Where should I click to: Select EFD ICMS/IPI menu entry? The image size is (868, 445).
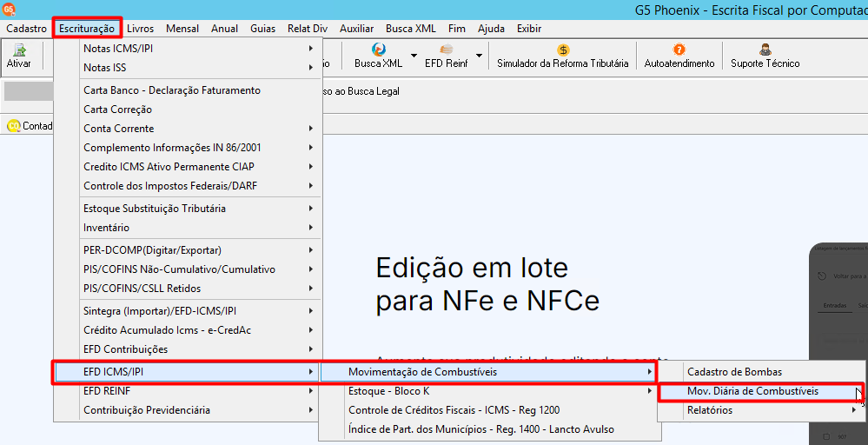188,372
